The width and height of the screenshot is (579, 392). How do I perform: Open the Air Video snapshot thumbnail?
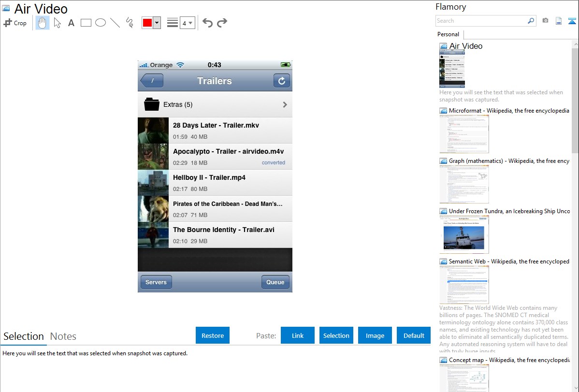coord(452,69)
